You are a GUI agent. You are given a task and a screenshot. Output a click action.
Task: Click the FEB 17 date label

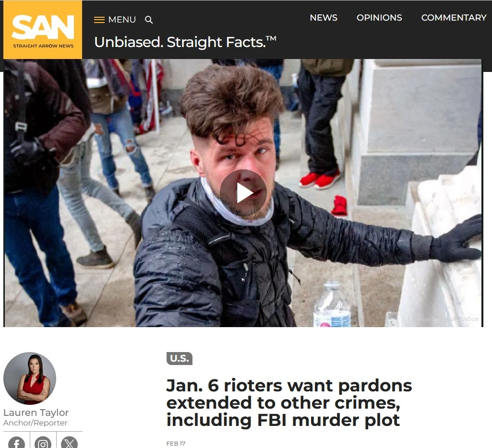(176, 444)
